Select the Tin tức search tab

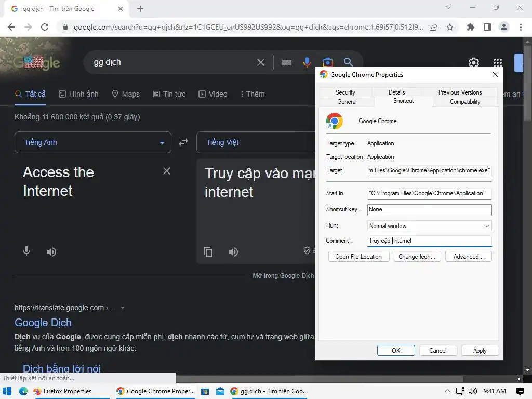(x=169, y=95)
